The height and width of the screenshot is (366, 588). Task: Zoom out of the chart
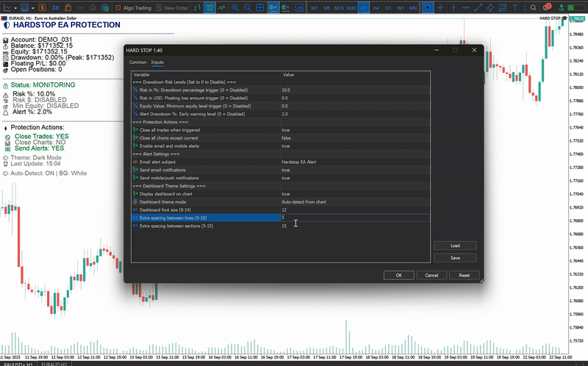(x=248, y=7)
